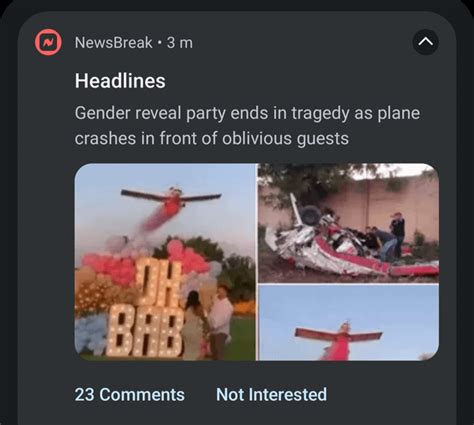Image resolution: width=474 pixels, height=425 pixels.
Task: Click the pink balloon arch in photo
Action: (147, 262)
